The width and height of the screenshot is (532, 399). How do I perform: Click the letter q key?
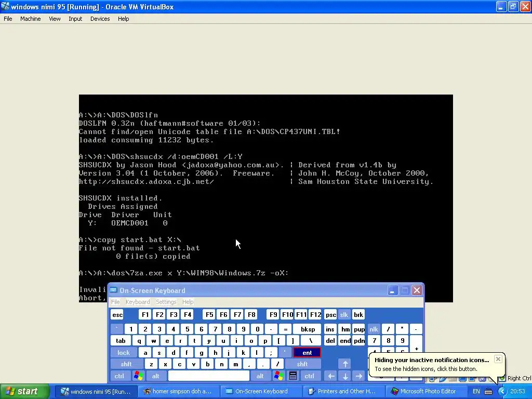[x=139, y=341]
